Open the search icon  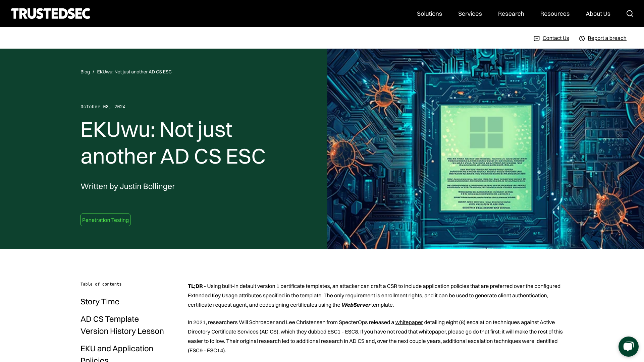tap(630, 13)
